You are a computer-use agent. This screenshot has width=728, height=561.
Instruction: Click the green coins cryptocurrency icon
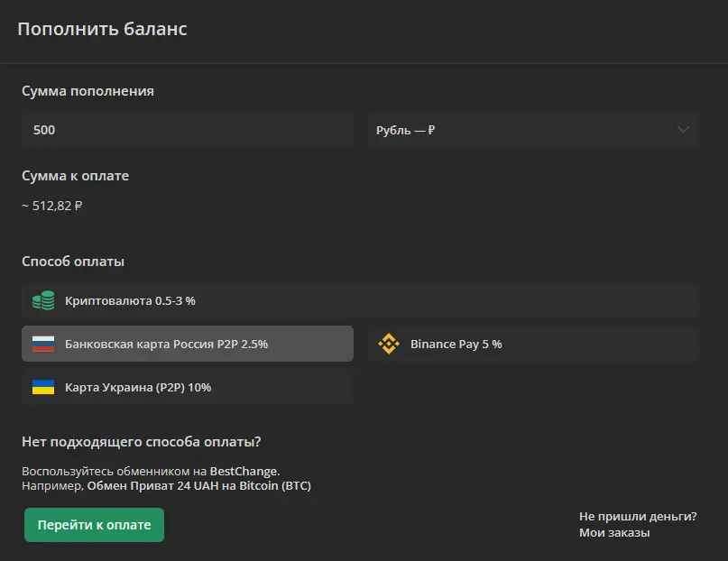point(43,300)
